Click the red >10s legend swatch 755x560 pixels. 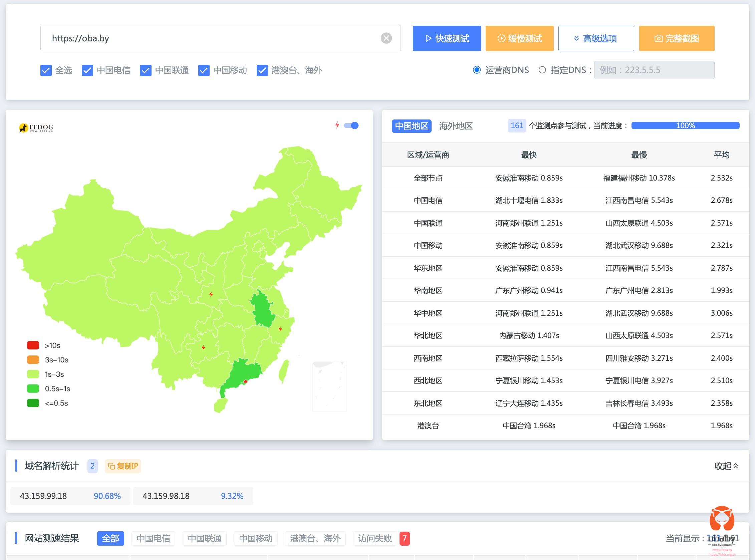[33, 345]
